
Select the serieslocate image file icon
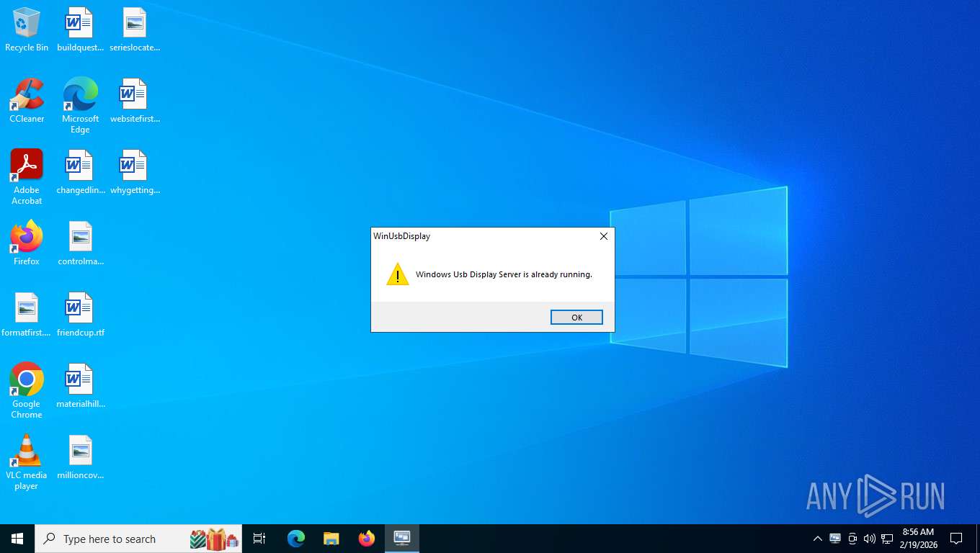(135, 30)
